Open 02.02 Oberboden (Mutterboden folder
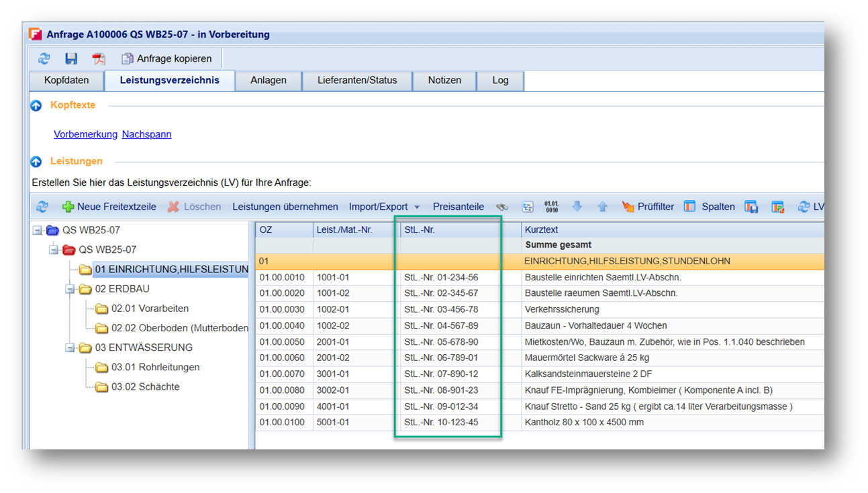The image size is (868, 493). (x=172, y=328)
